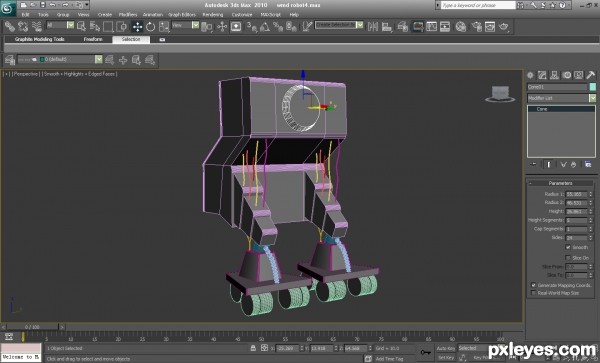This screenshot has height=363, width=600.
Task: Open the Layer Manager from main toolbar
Action: coord(403,26)
